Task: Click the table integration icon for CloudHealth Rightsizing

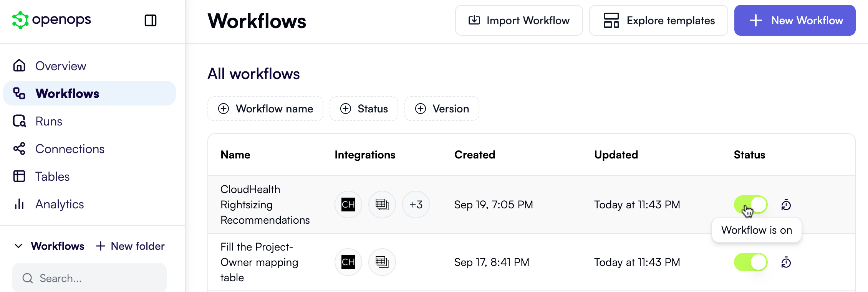Action: (x=382, y=205)
